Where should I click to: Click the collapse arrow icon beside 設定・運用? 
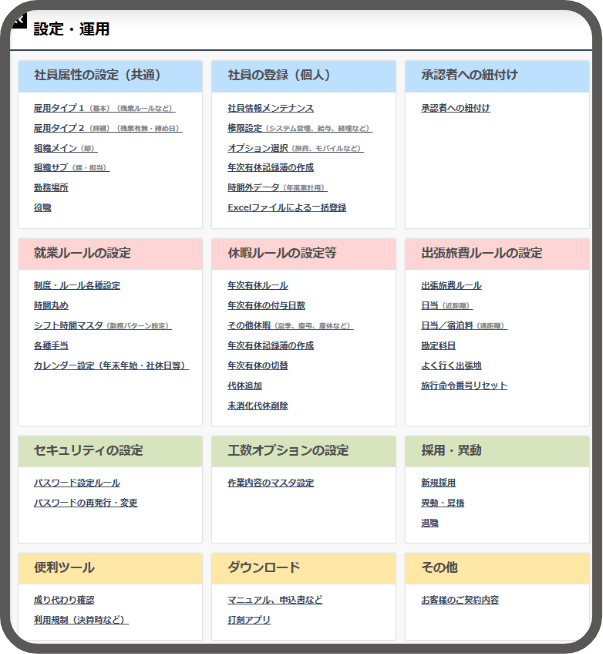(19, 20)
